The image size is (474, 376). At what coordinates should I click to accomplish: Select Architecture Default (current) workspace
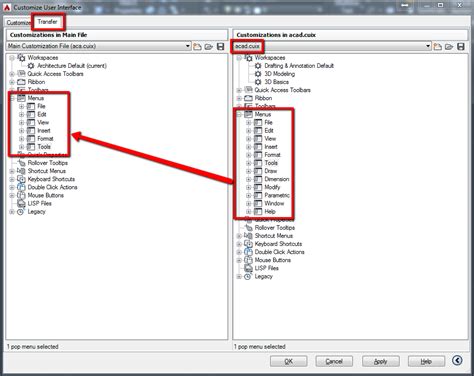[x=72, y=66]
